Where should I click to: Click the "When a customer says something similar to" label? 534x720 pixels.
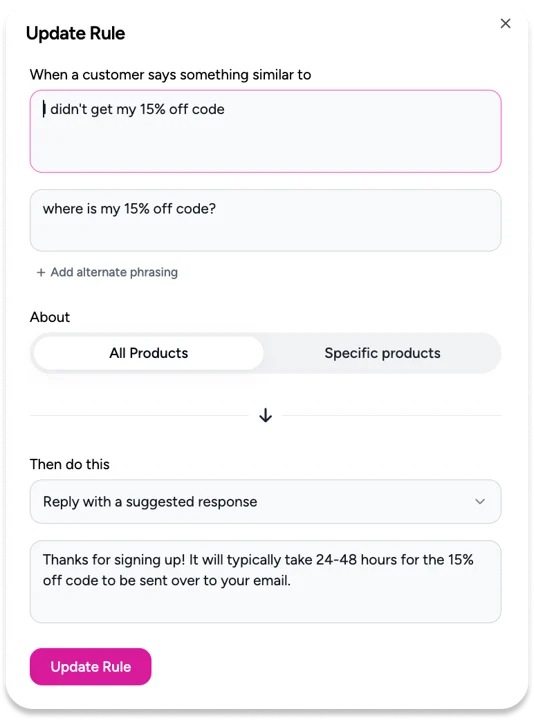click(x=170, y=75)
